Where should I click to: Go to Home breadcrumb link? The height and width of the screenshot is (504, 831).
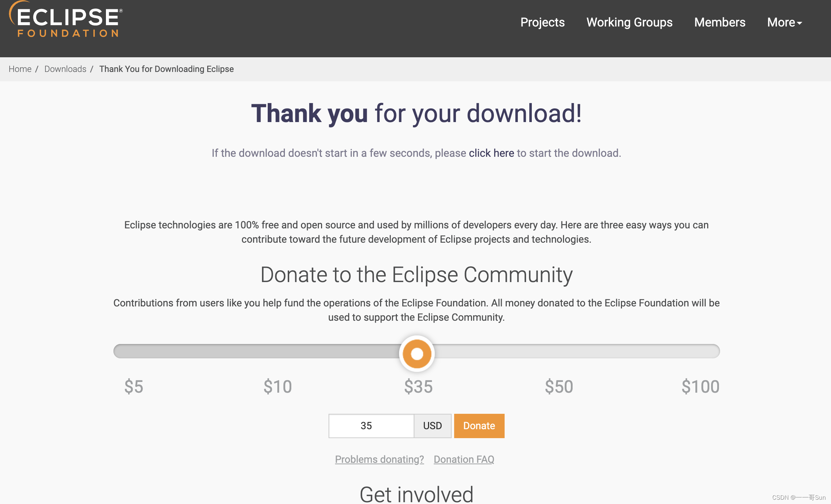(x=20, y=69)
